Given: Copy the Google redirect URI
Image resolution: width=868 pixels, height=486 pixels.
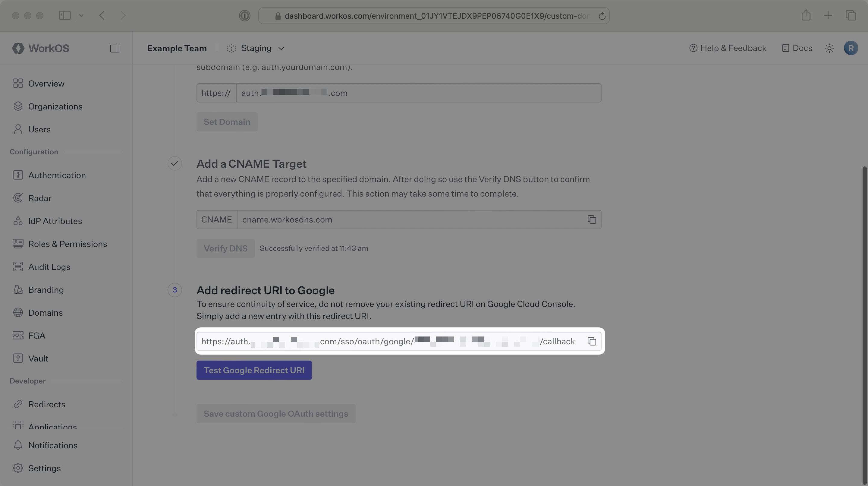Looking at the screenshot, I should tap(592, 341).
